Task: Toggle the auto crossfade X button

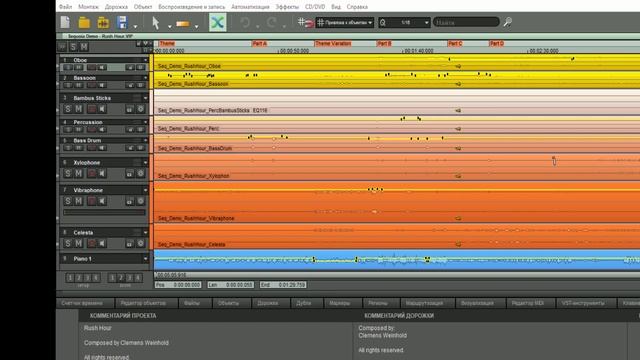Action: click(218, 22)
